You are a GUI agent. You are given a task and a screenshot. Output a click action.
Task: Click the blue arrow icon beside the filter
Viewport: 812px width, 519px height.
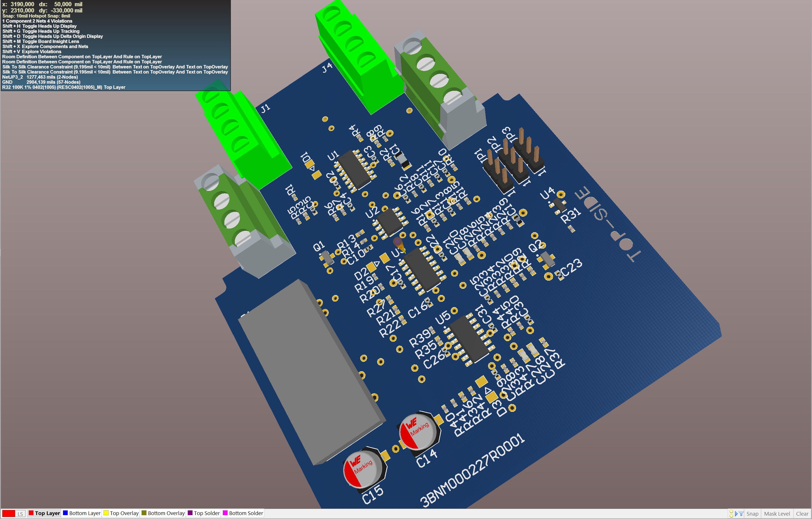[736, 514]
